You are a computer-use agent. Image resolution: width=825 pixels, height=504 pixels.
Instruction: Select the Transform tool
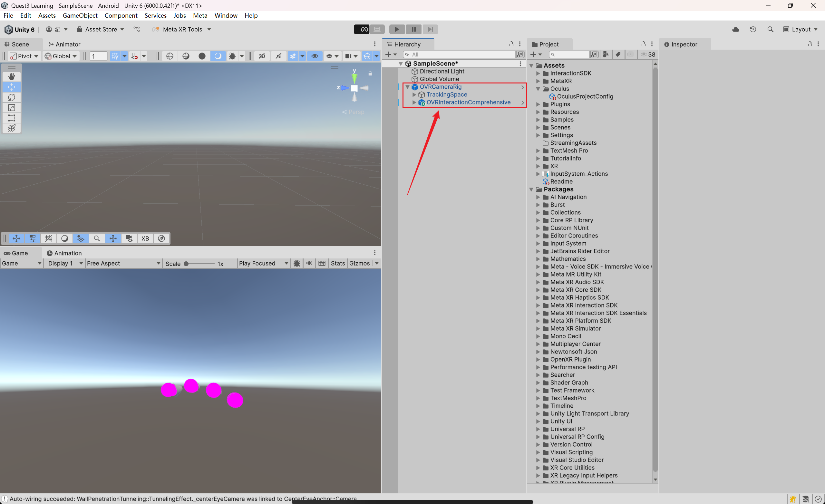point(11,129)
